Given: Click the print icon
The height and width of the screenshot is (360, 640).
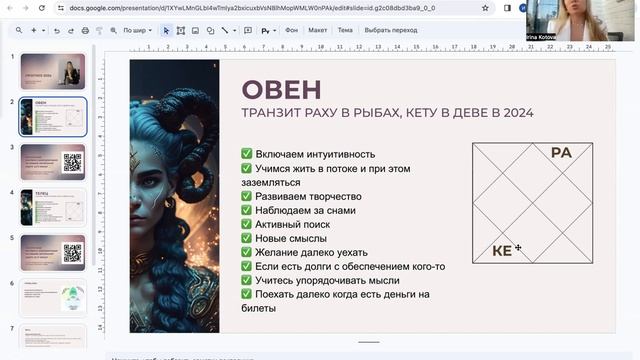Looking at the screenshot, I should pos(85,31).
